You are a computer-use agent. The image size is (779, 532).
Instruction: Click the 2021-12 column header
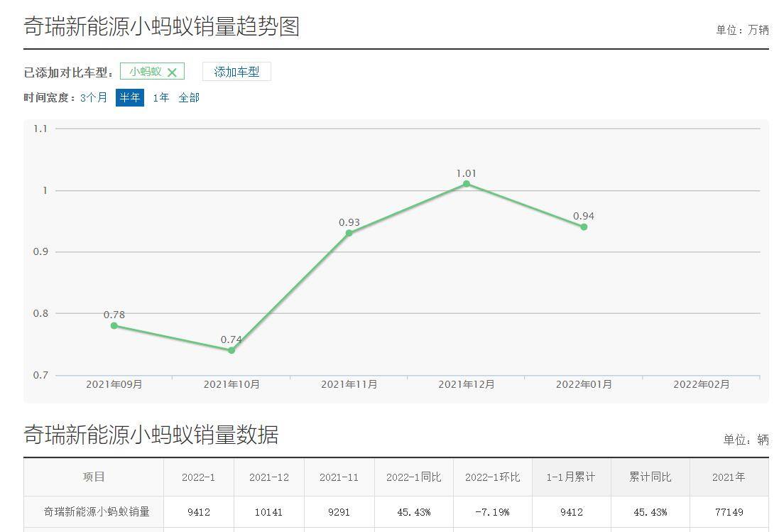coord(268,477)
